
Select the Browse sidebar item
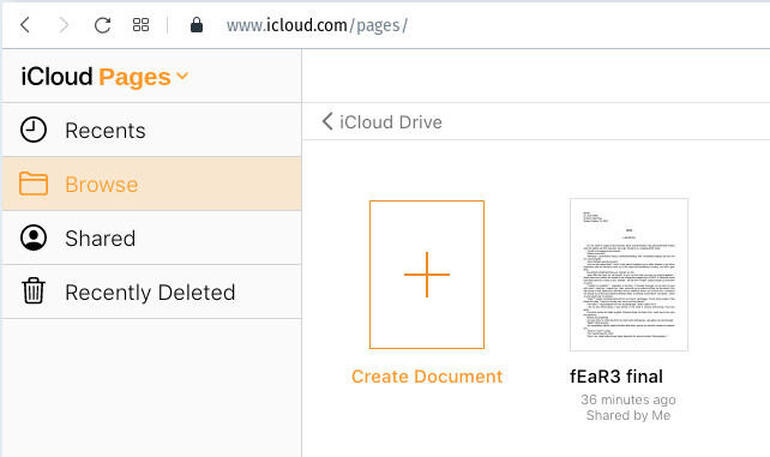(x=152, y=184)
